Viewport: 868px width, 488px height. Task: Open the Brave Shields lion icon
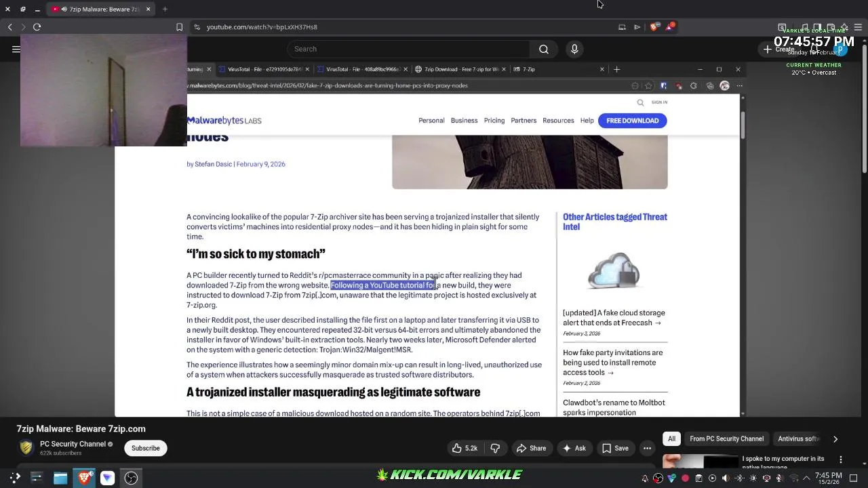click(654, 27)
